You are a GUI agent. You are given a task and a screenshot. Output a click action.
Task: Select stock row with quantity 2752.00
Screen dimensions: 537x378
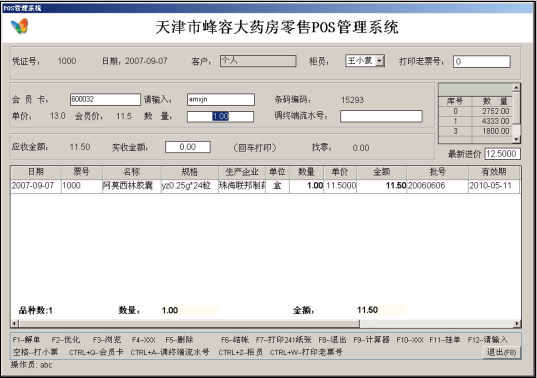(x=475, y=111)
